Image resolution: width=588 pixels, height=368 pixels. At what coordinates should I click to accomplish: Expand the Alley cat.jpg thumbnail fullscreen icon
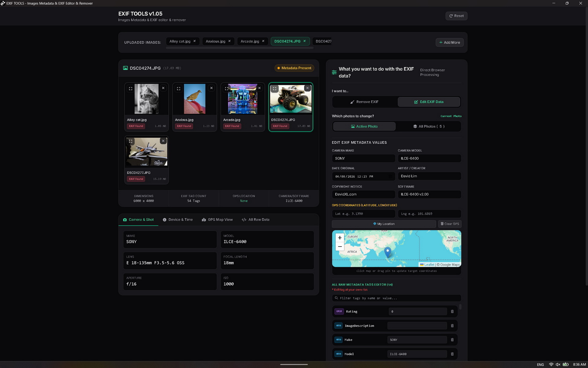pos(130,89)
